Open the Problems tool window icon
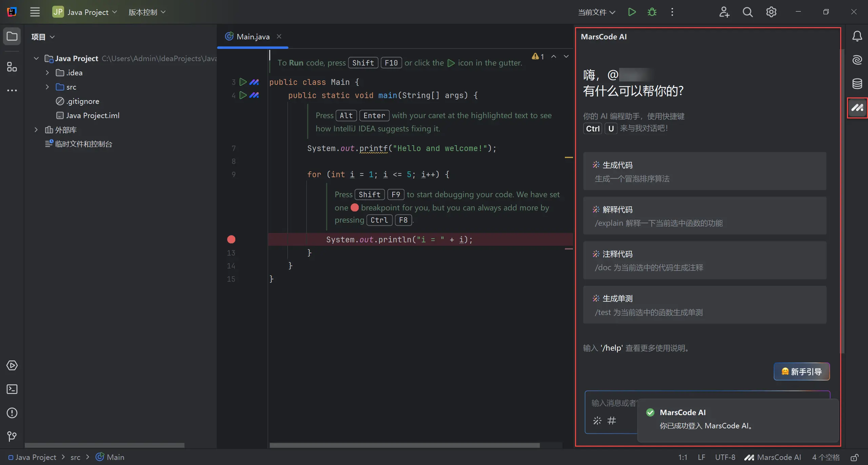 12,413
